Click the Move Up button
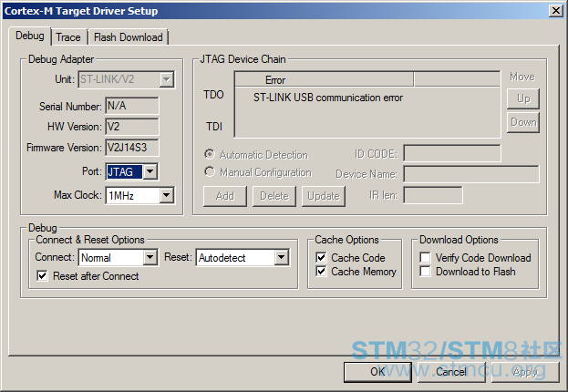The width and height of the screenshot is (568, 392). tap(523, 98)
